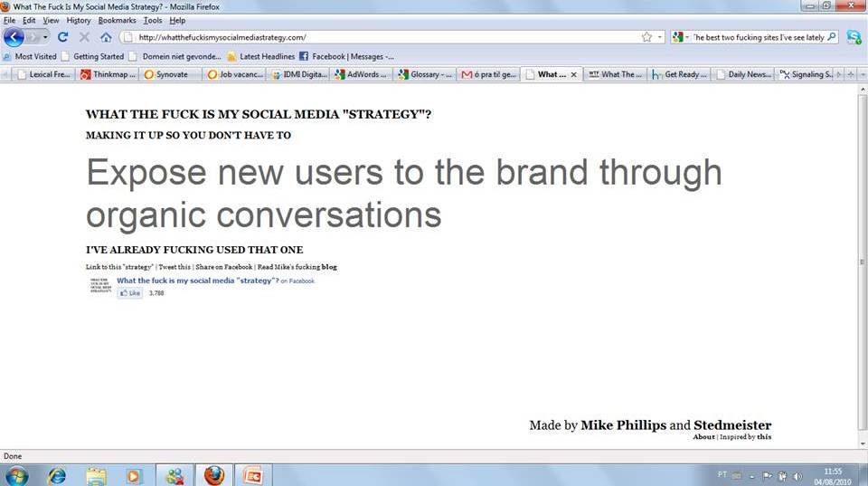Switch to PowerPoint on the taskbar
Image resolution: width=868 pixels, height=486 pixels.
[x=252, y=476]
